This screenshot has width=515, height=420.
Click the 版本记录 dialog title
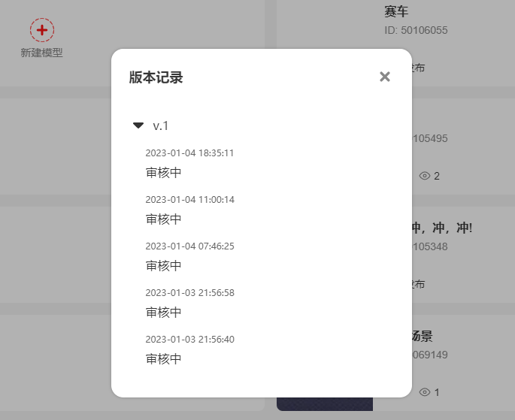pos(156,77)
